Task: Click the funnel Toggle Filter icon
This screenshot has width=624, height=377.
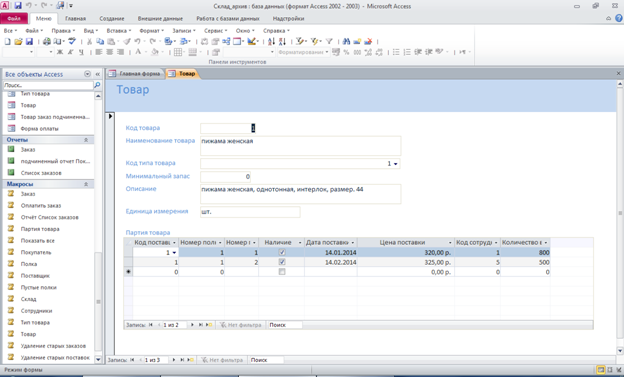Action: click(x=329, y=41)
